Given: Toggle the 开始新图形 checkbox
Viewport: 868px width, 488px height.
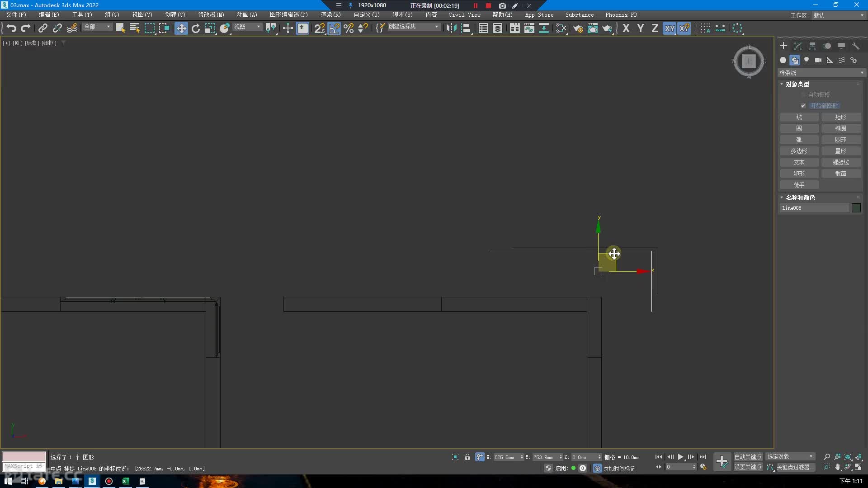Looking at the screenshot, I should [x=803, y=106].
